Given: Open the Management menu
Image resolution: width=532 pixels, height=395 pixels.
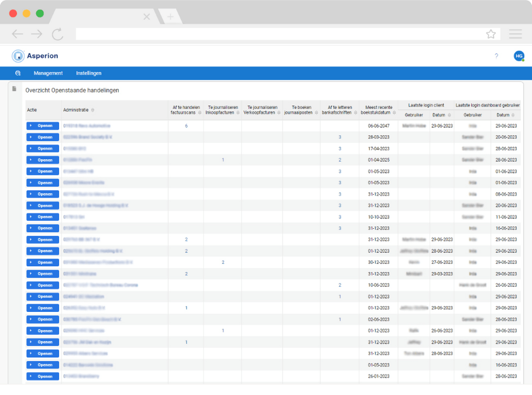Looking at the screenshot, I should pyautogui.click(x=48, y=73).
